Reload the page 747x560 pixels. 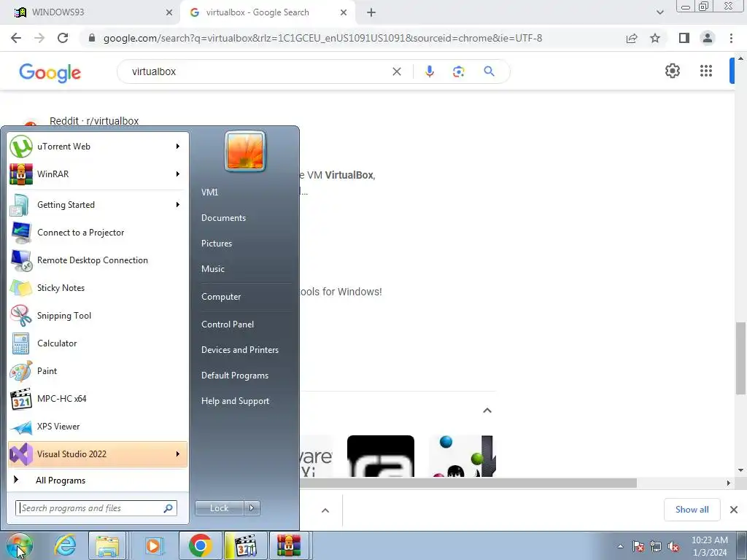click(63, 38)
